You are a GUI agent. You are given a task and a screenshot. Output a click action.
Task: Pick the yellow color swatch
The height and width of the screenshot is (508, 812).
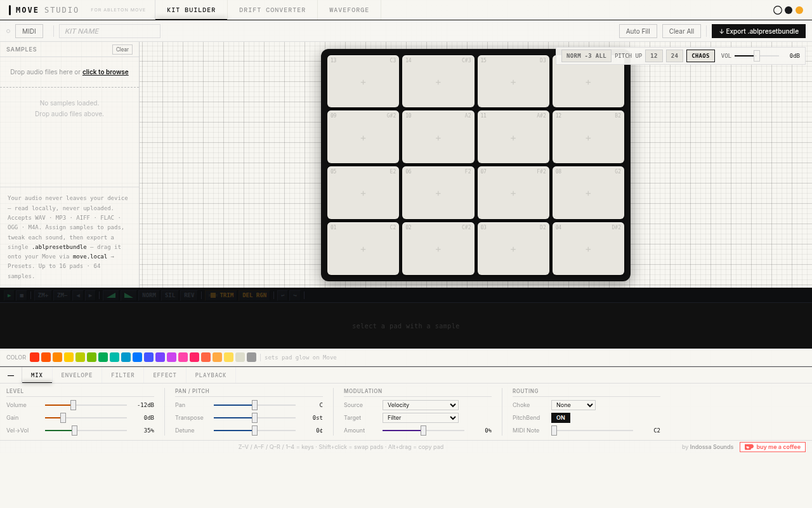(69, 358)
